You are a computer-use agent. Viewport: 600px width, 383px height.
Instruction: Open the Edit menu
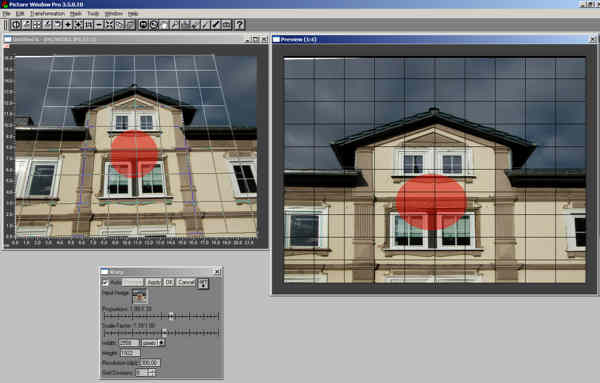click(20, 13)
